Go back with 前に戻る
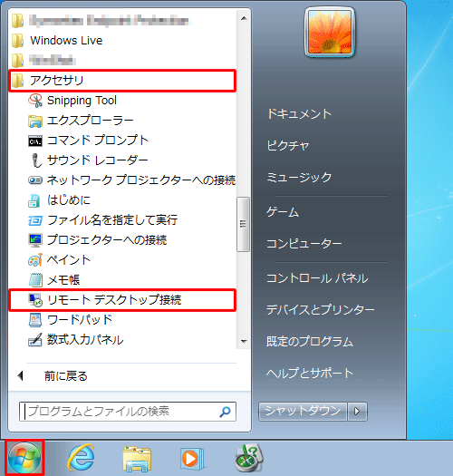 (x=65, y=376)
